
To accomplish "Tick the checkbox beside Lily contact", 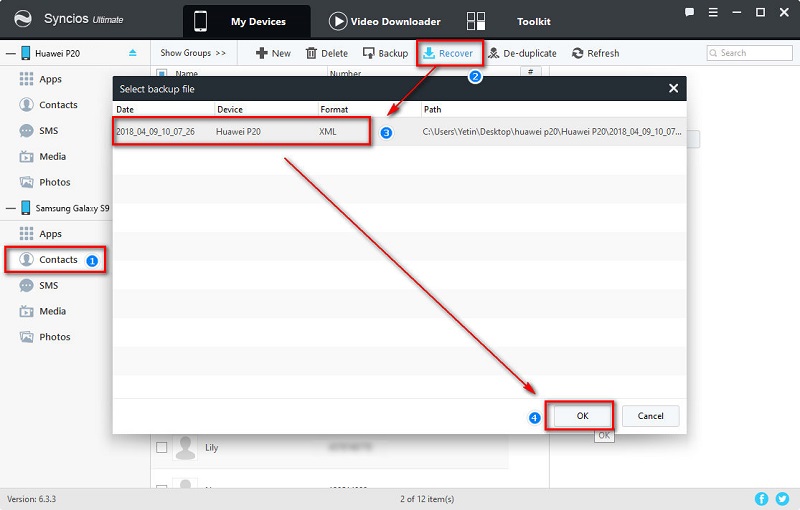I will point(162,447).
